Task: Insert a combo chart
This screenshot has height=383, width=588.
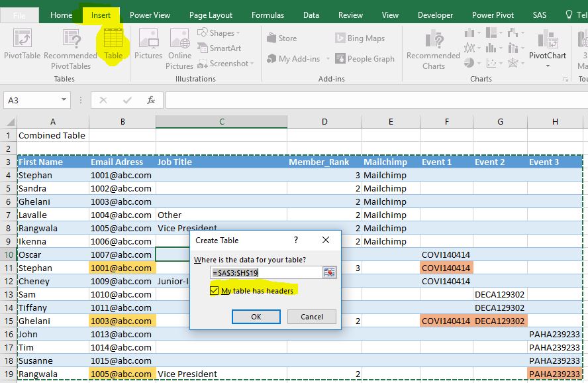Action: pyautogui.click(x=516, y=48)
